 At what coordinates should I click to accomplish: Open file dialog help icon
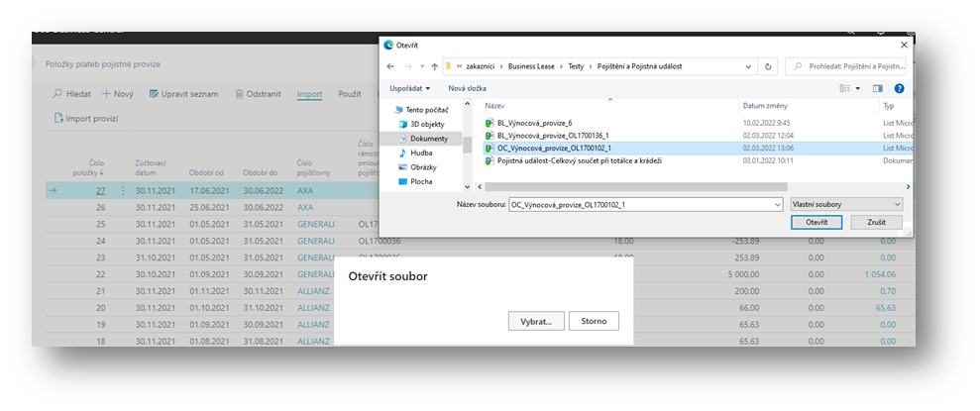pyautogui.click(x=898, y=88)
